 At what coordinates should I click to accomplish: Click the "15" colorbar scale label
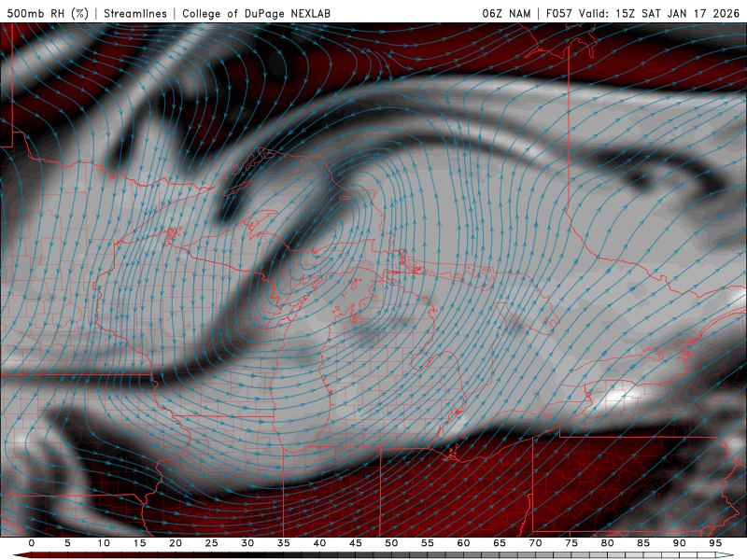(139, 543)
